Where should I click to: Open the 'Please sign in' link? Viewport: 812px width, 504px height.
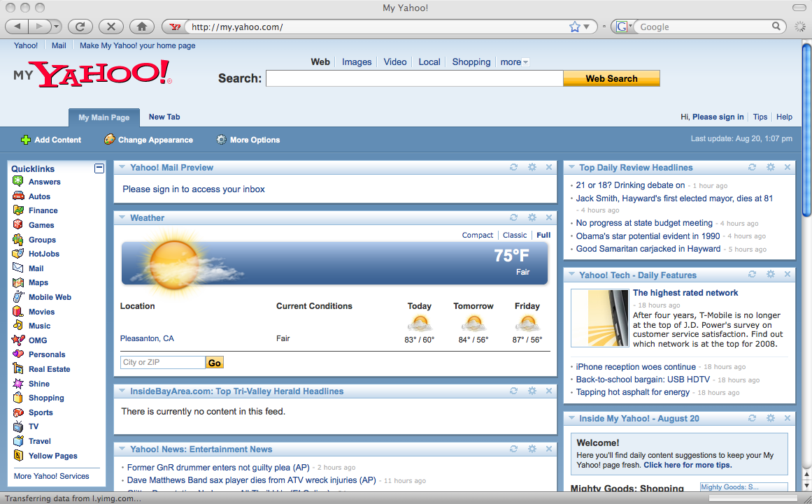(717, 117)
